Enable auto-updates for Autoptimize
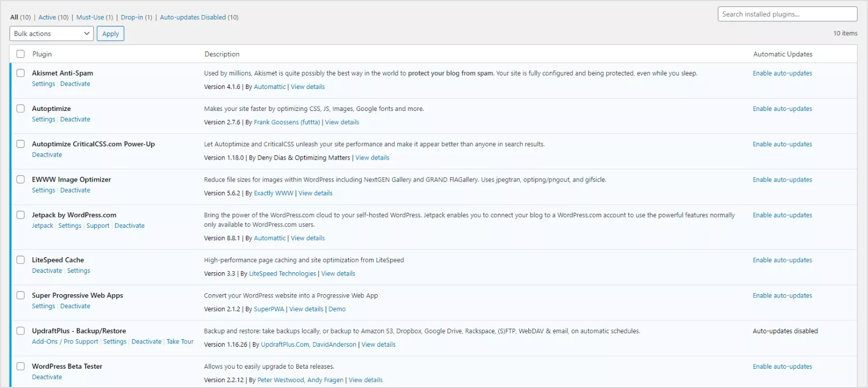Viewport: 868px width, 388px height. [x=782, y=109]
